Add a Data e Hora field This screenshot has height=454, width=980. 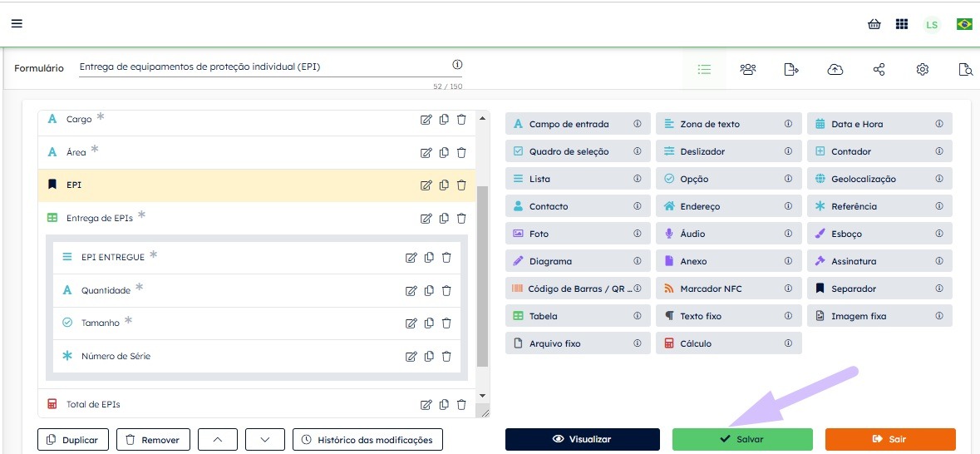879,124
